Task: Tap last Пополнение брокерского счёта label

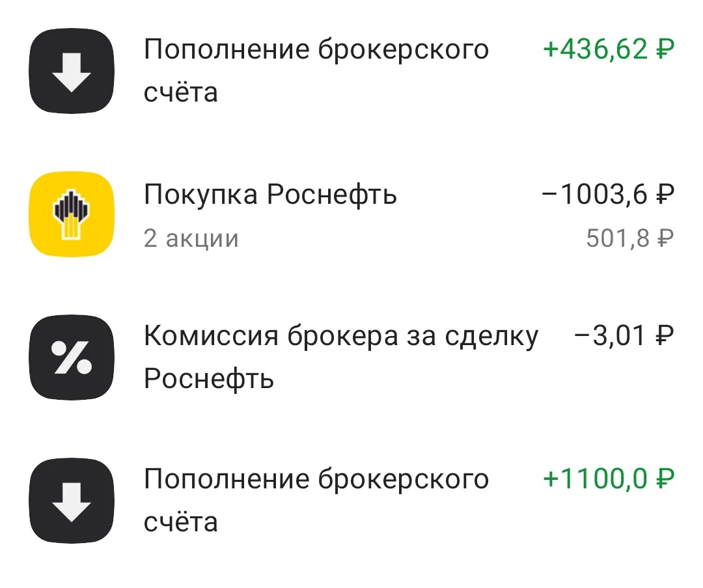Action: coord(316,501)
